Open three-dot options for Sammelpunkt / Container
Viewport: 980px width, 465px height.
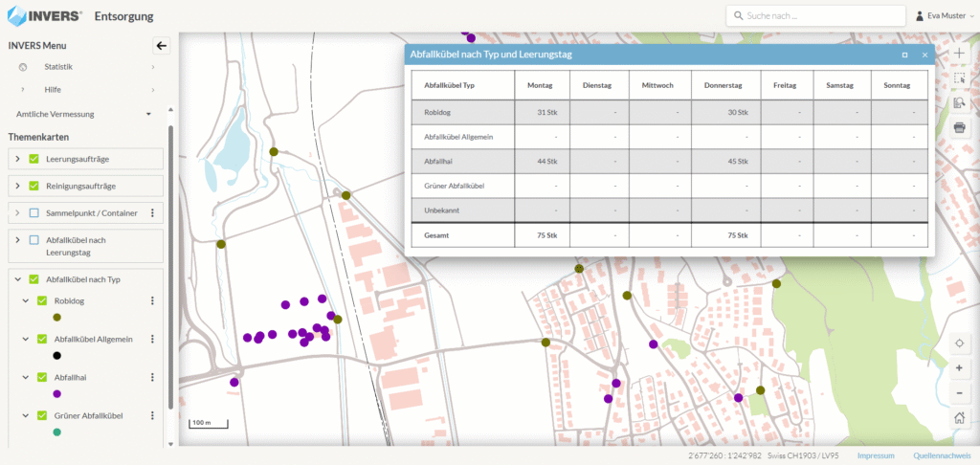click(152, 212)
